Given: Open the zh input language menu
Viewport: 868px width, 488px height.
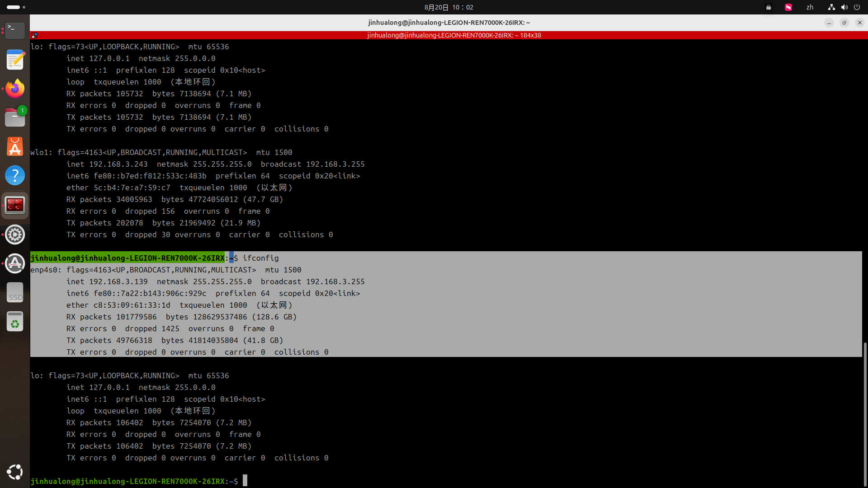Looking at the screenshot, I should pos(810,7).
